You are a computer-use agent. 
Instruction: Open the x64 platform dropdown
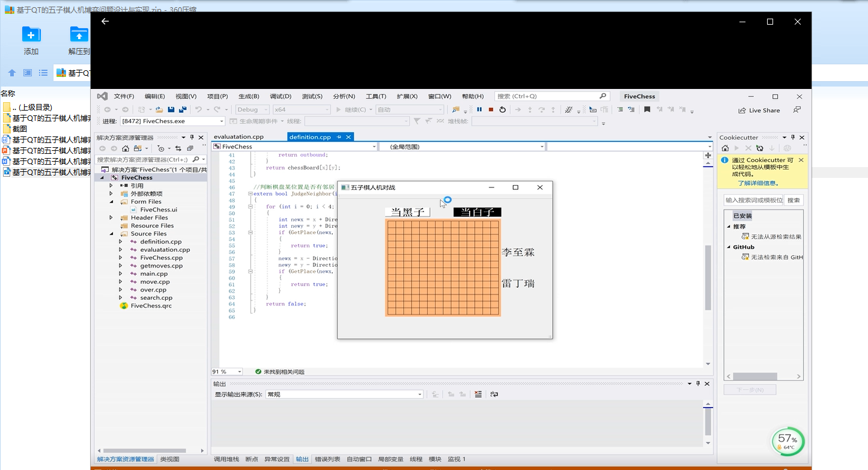point(301,109)
